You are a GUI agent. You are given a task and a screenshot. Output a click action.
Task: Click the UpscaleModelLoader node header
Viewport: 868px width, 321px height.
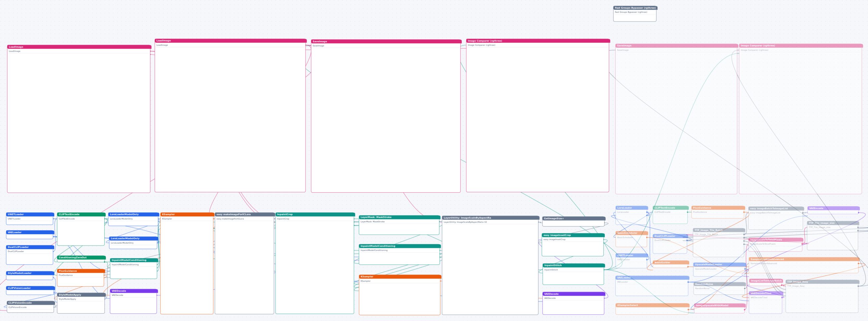point(720,264)
